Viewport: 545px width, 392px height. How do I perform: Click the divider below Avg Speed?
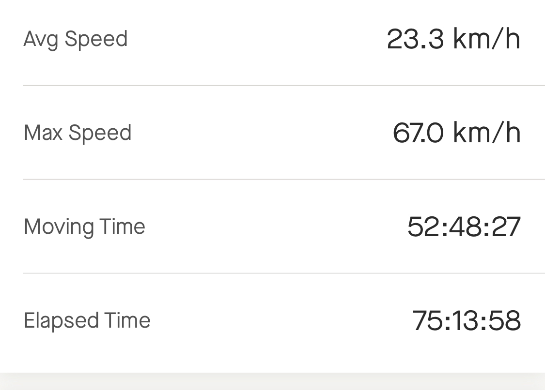click(x=284, y=85)
